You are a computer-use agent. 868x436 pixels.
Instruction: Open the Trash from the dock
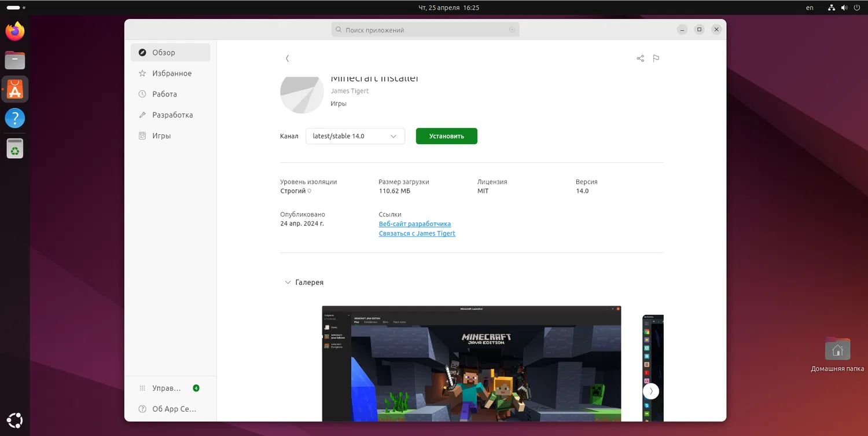coord(15,148)
